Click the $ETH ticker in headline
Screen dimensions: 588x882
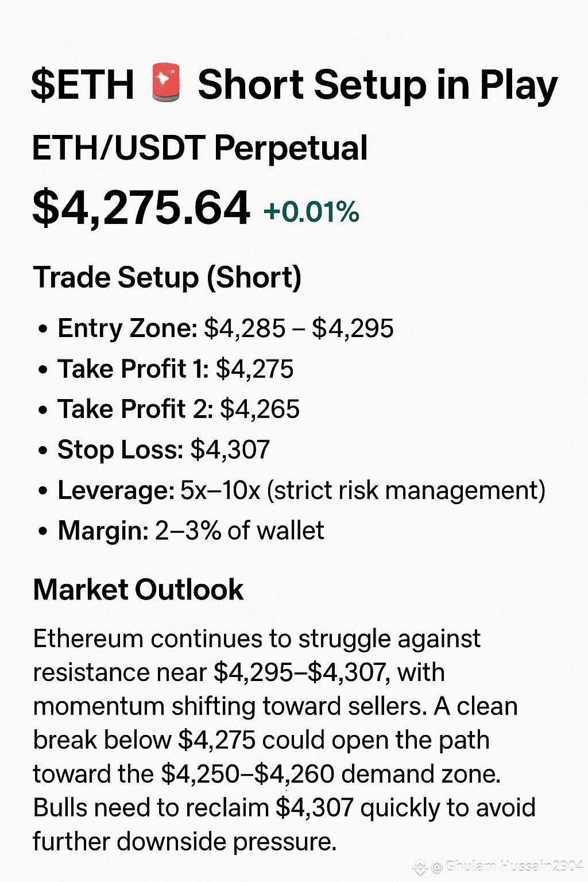click(x=82, y=85)
